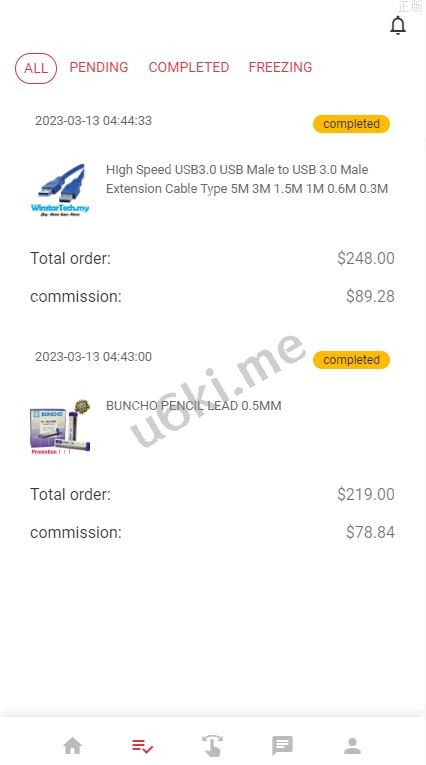This screenshot has width=426, height=765.
Task: Go to the home icon in bottom bar
Action: point(73,745)
